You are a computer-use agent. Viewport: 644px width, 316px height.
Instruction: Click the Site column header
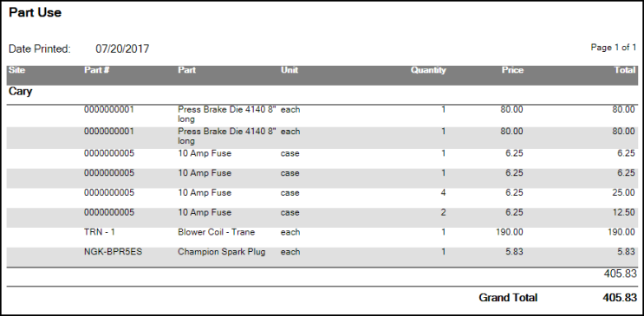click(x=16, y=70)
